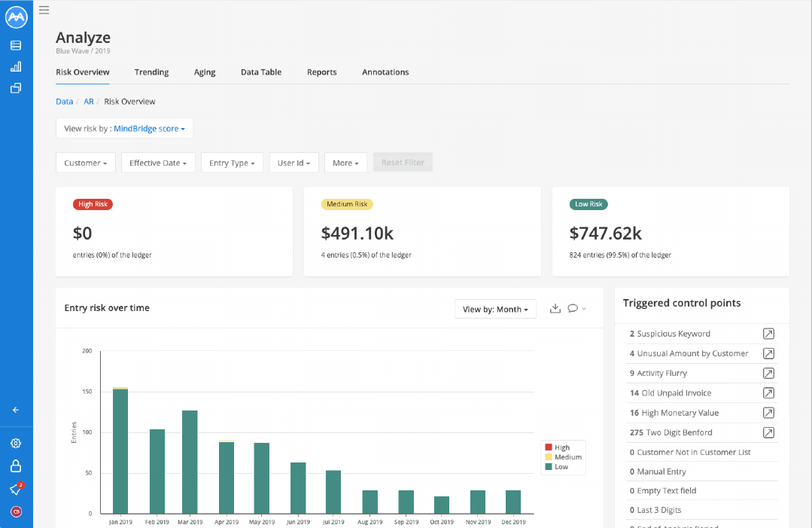Follow the Data breadcrumb link
Screen dimensions: 812x528
pyautogui.click(x=64, y=102)
